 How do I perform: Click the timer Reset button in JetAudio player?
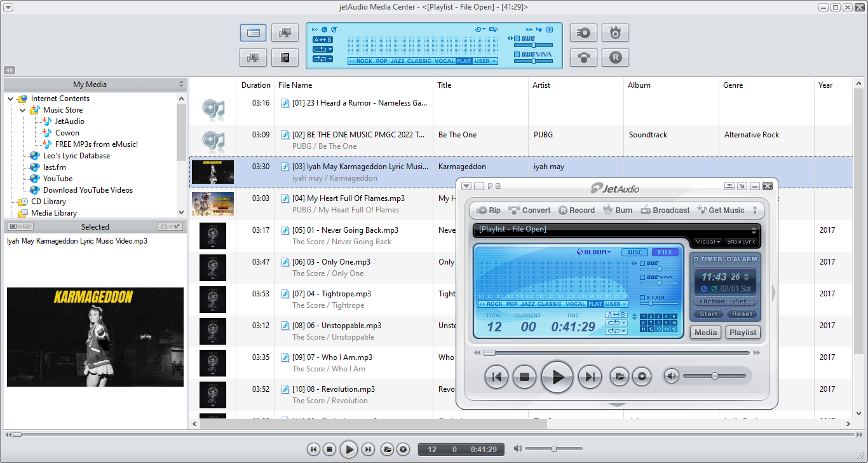[x=742, y=314]
